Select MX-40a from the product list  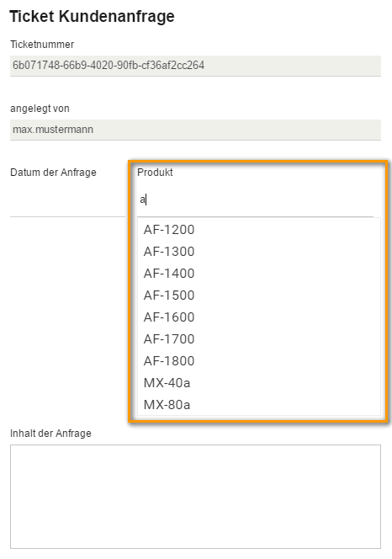(259, 383)
